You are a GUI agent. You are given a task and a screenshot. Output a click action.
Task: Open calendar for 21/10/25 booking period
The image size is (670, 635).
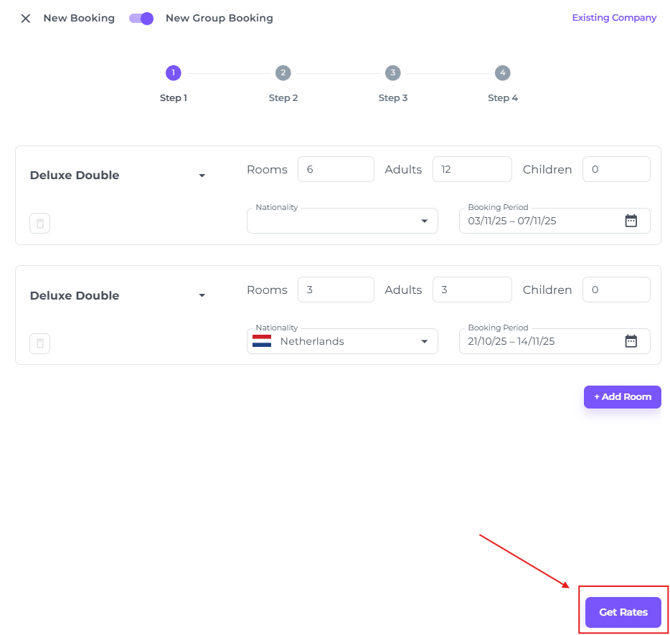[x=631, y=341]
